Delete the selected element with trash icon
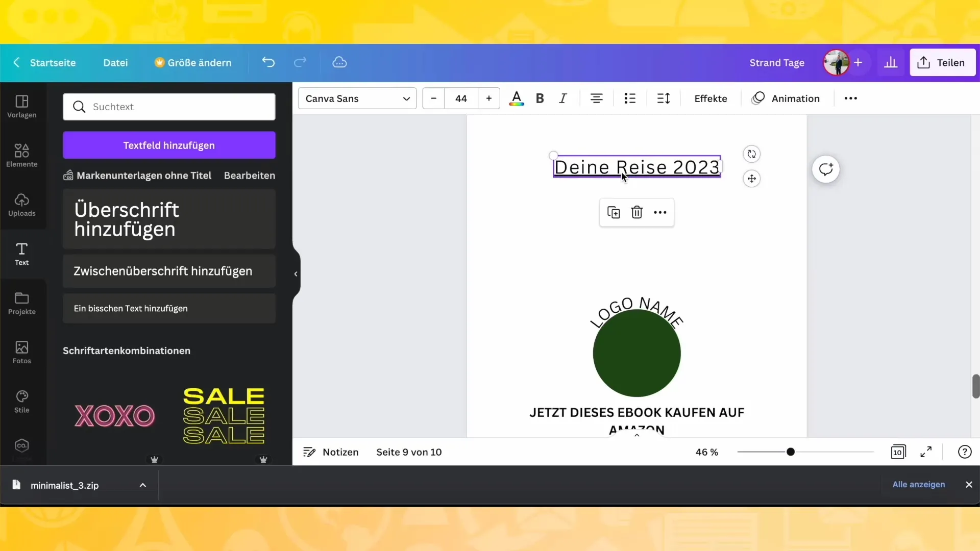This screenshot has width=980, height=551. (636, 212)
